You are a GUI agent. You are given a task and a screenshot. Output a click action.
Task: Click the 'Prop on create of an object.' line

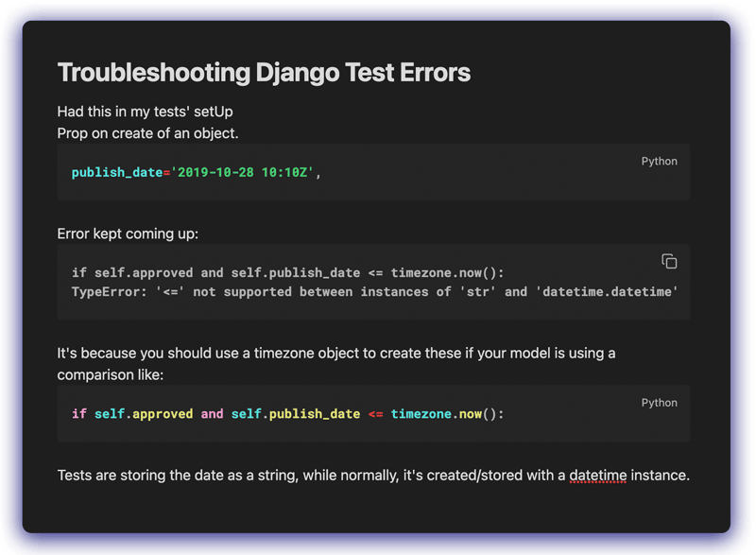pos(147,133)
